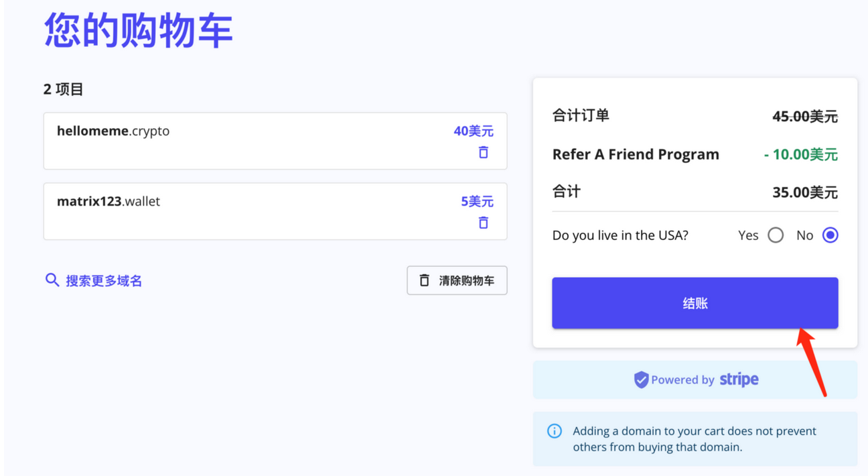Click the 结账 checkout button
This screenshot has height=476, width=868.
coord(695,303)
